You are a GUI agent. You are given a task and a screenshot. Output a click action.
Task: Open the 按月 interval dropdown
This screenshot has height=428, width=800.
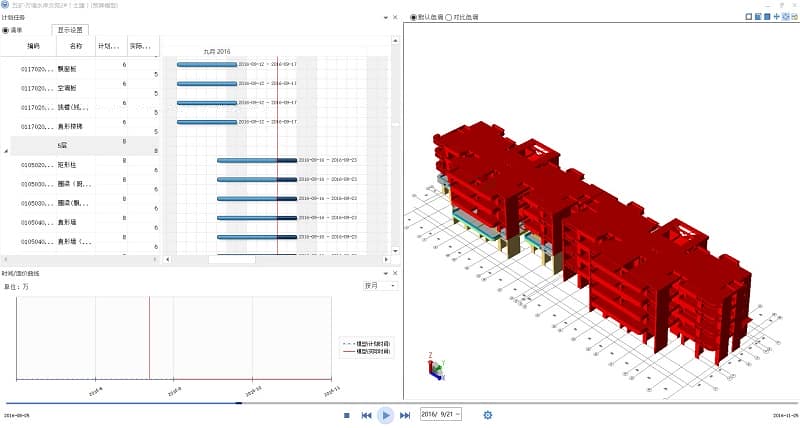click(380, 286)
